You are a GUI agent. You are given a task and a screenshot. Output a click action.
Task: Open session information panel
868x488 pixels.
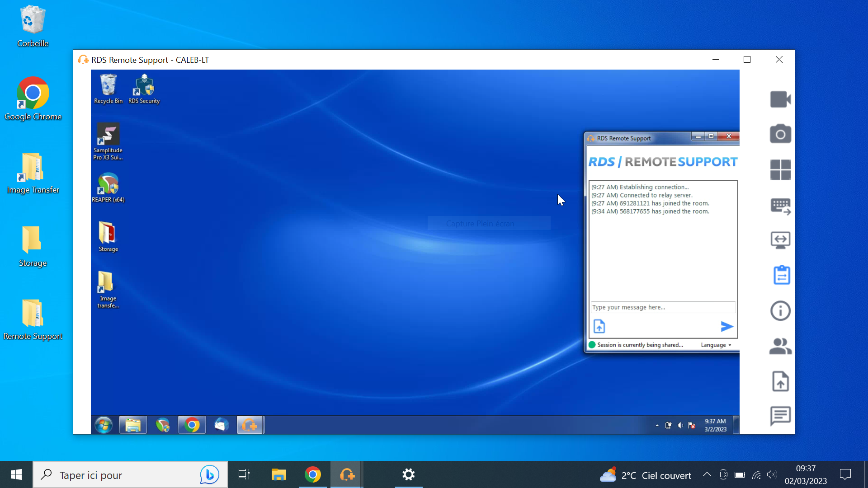(x=781, y=311)
